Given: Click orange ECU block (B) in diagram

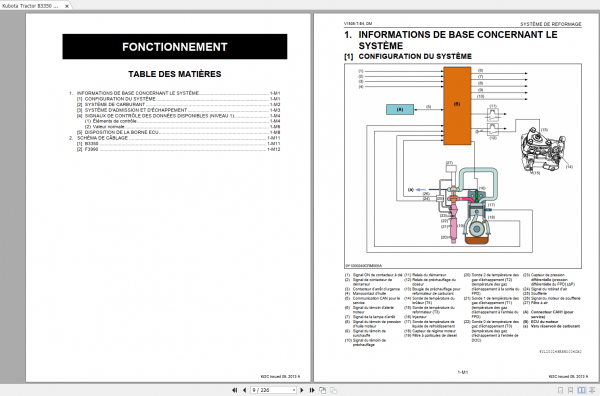Looking at the screenshot, I should pos(457,106).
